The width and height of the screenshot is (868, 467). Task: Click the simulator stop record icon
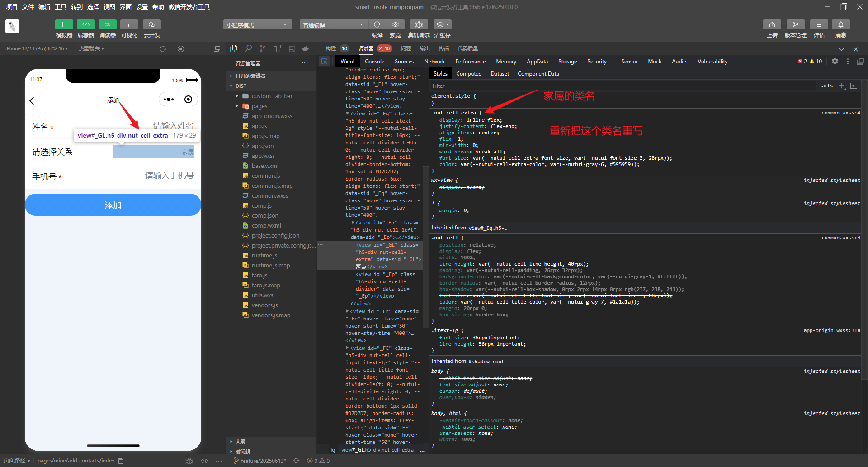click(181, 49)
